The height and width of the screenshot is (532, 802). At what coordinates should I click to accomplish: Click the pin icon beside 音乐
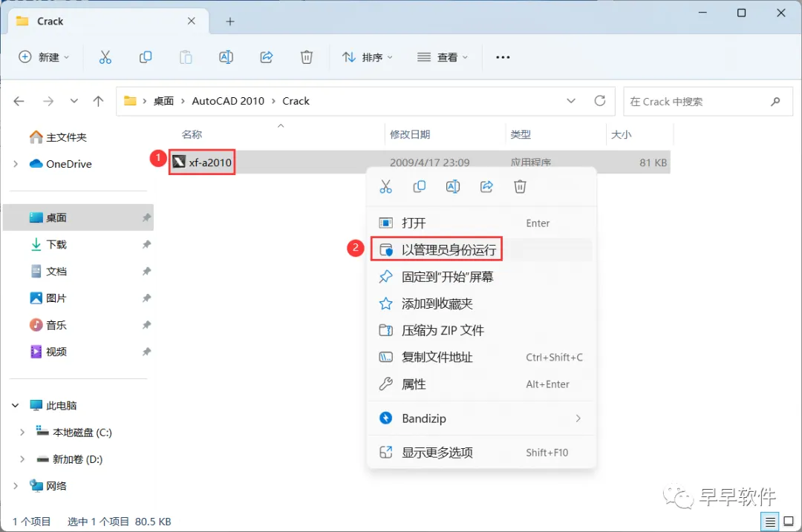pyautogui.click(x=146, y=325)
